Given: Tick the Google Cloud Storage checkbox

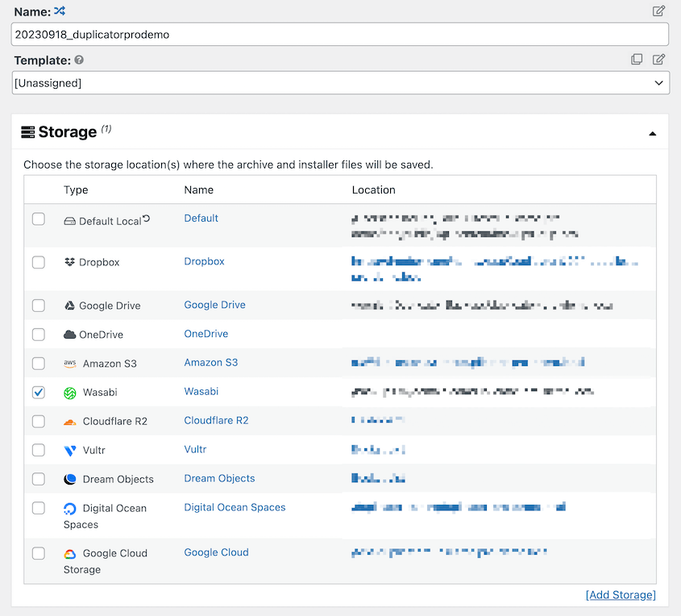Looking at the screenshot, I should point(39,553).
